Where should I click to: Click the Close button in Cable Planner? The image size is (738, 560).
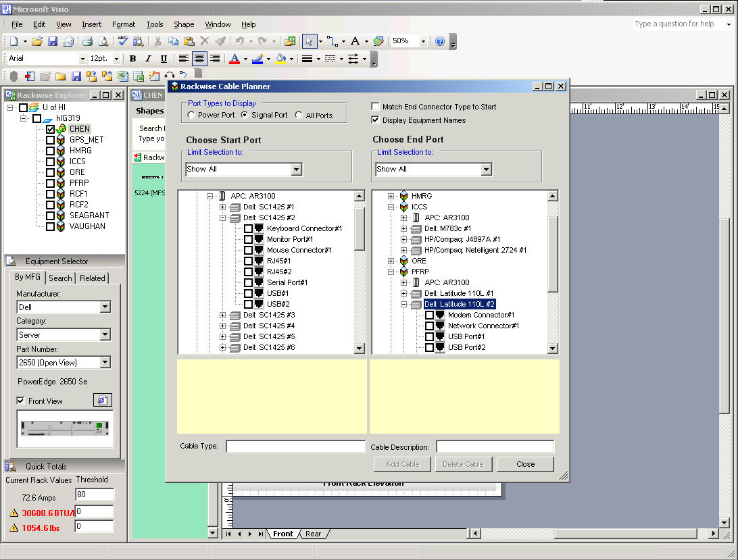click(x=525, y=464)
